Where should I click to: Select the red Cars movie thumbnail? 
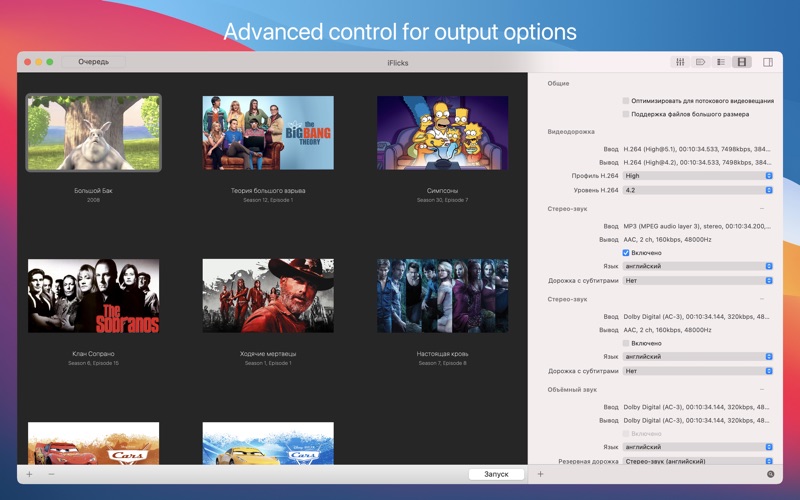tap(93, 443)
